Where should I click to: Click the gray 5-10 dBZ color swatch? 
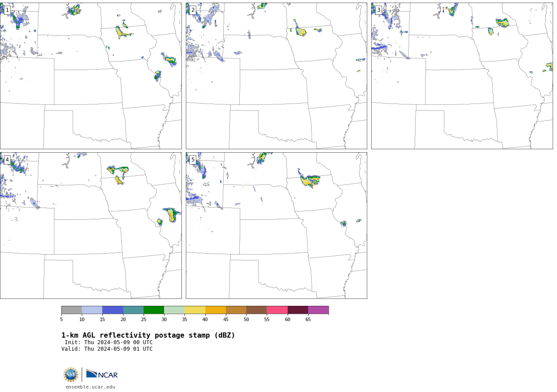pos(71,310)
